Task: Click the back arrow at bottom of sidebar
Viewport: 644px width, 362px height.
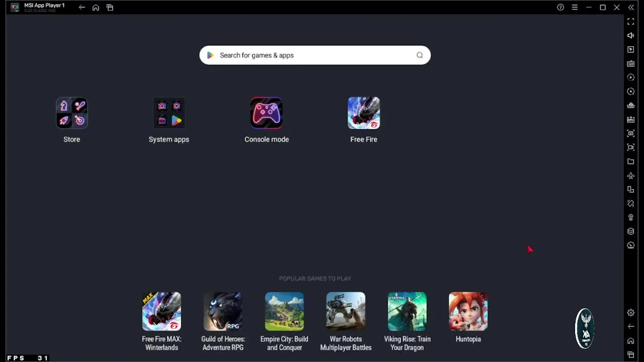Action: 631,327
